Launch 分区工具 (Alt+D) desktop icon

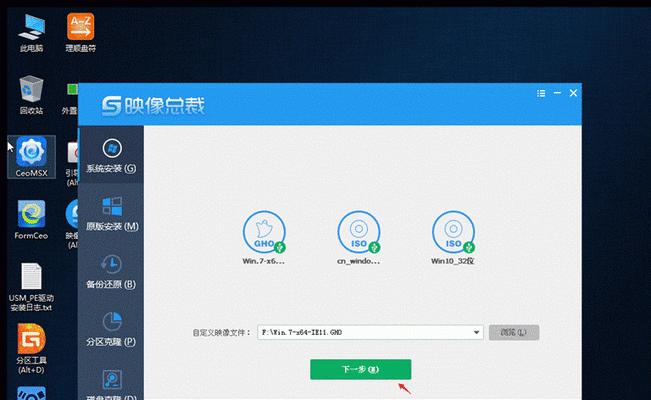click(31, 349)
